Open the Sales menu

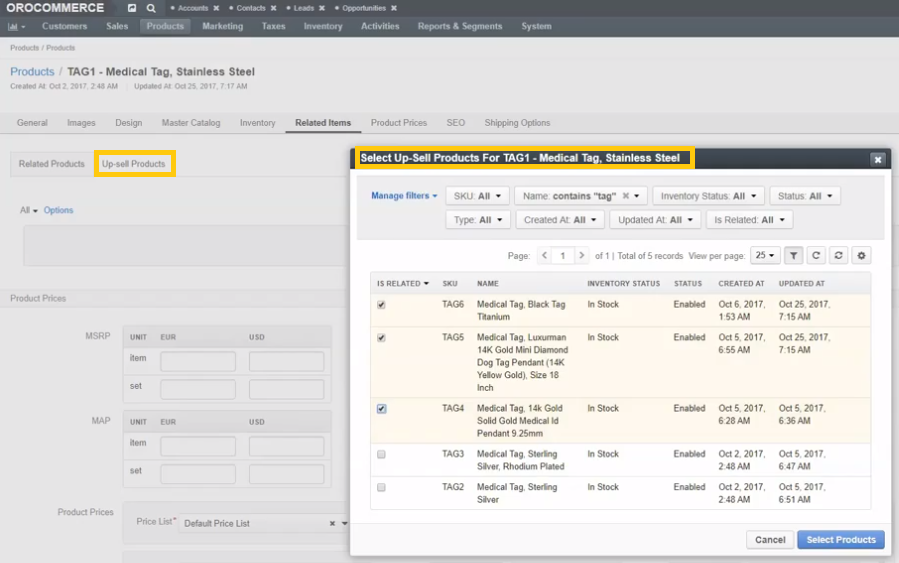117,26
